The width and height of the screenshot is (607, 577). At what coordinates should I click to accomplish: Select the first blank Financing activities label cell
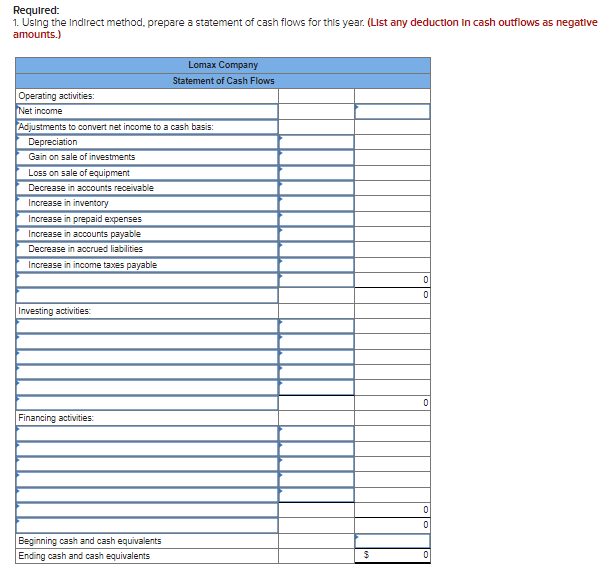pyautogui.click(x=147, y=433)
